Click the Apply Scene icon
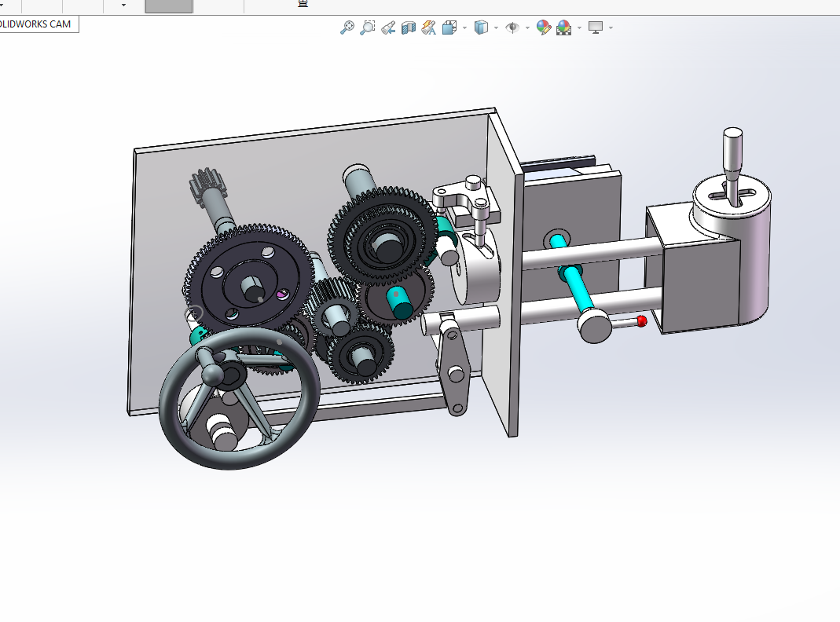 tap(563, 27)
